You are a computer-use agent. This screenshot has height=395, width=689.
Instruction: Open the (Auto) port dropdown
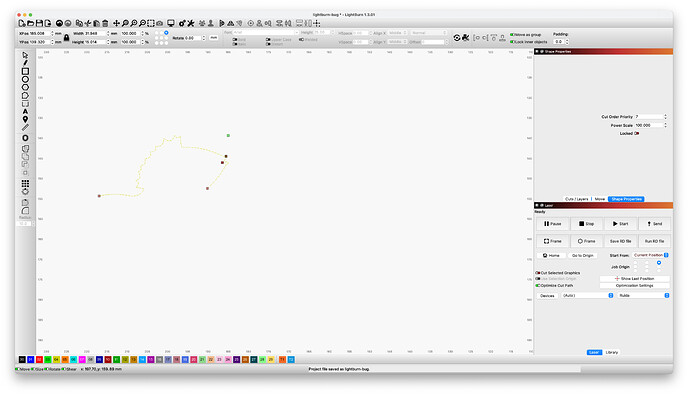pos(587,296)
